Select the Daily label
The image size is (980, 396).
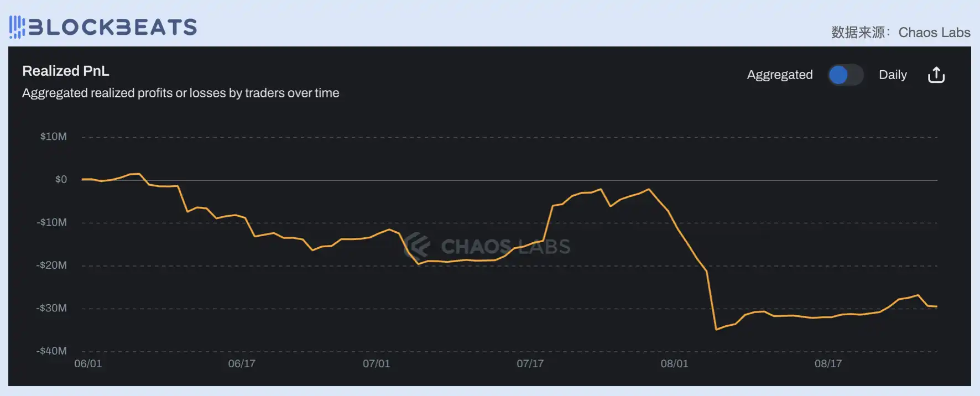[893, 75]
